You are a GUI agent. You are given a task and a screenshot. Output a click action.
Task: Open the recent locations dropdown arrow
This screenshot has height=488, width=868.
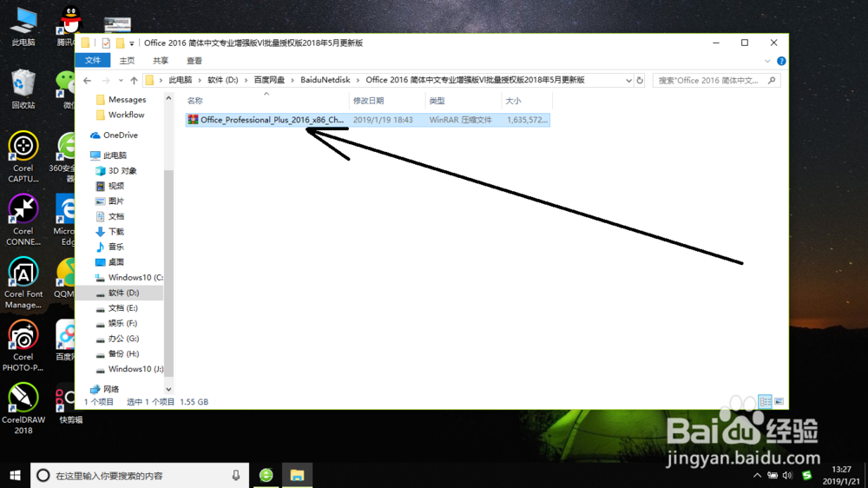pos(121,80)
